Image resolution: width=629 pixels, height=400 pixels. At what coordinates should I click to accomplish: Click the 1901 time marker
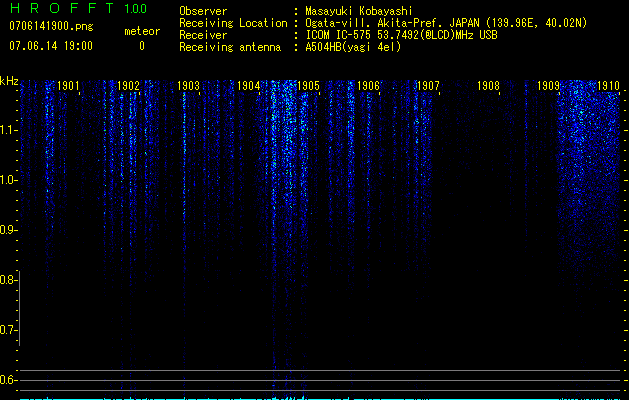tap(68, 86)
